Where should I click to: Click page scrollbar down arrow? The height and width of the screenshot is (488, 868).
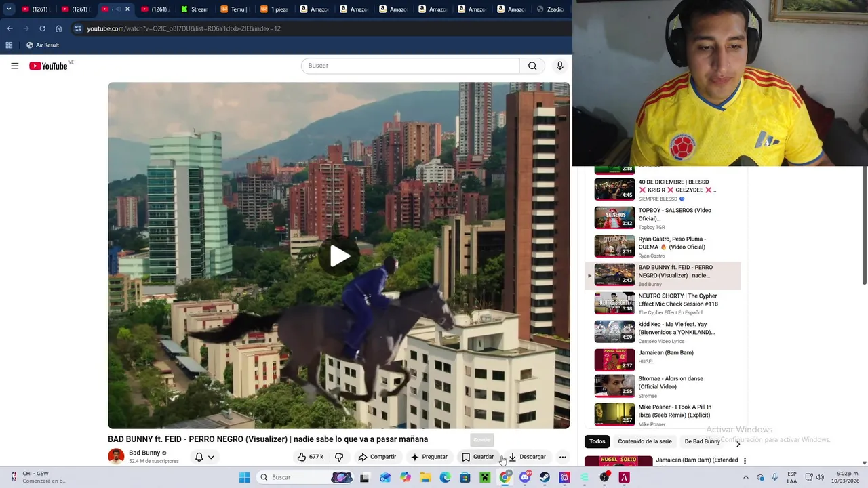(x=864, y=463)
